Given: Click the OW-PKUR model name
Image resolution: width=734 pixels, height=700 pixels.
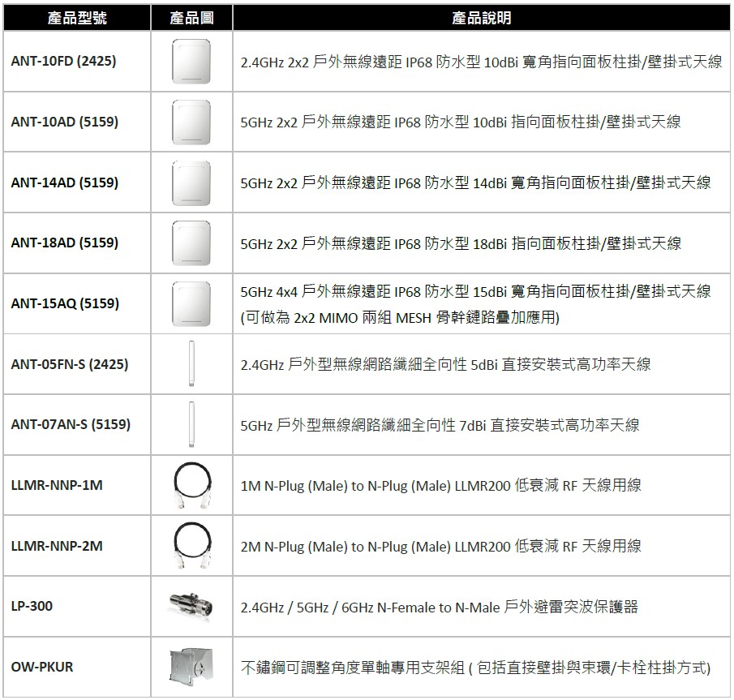Looking at the screenshot, I should pos(42,667).
